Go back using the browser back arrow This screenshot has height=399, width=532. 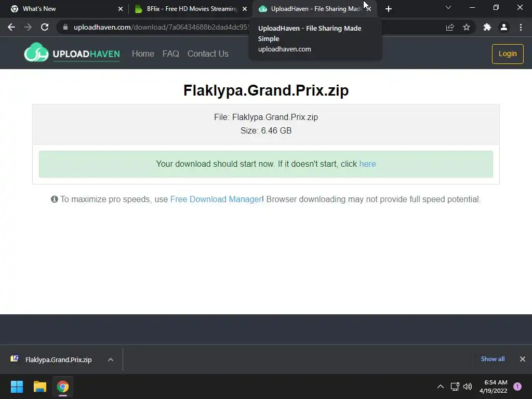(11, 27)
